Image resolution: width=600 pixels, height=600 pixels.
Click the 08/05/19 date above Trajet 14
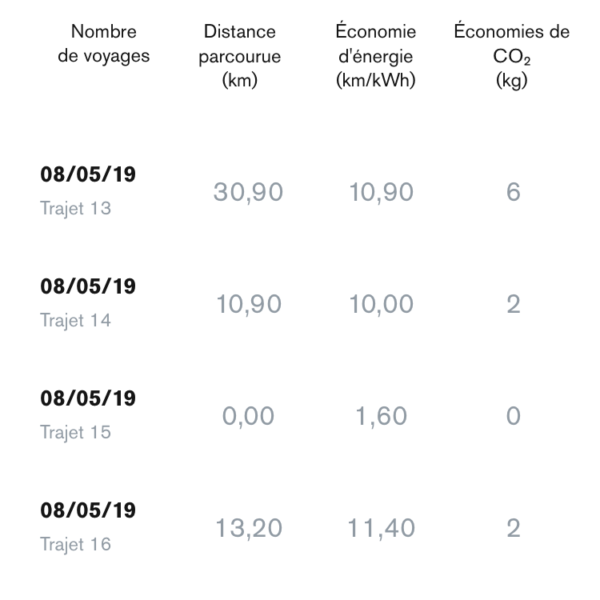(x=88, y=287)
